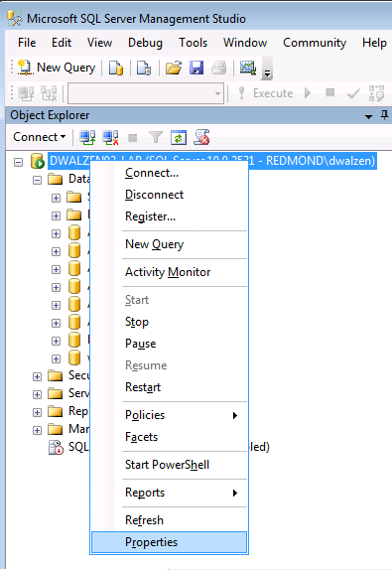
Task: Expand the Secu... folder node
Action: pos(37,376)
